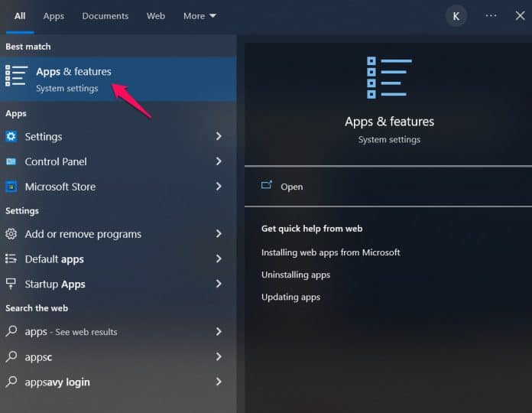This screenshot has width=532, height=413.
Task: Open Installing web apps from Microsoft link
Action: (330, 252)
